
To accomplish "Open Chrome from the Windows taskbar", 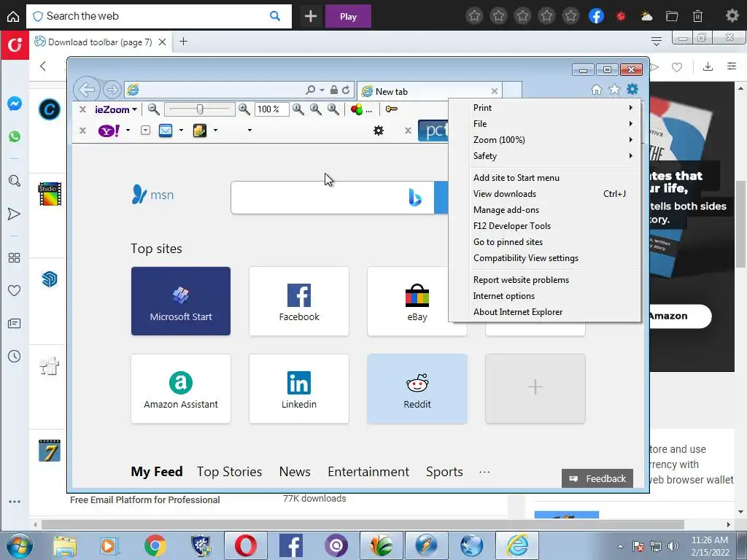I will click(x=155, y=545).
